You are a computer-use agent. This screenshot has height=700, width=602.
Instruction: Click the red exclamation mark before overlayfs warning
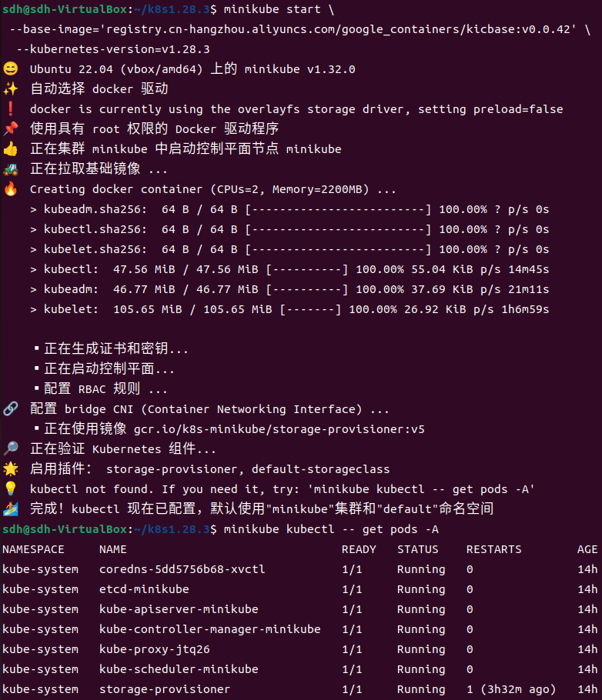pos(10,109)
